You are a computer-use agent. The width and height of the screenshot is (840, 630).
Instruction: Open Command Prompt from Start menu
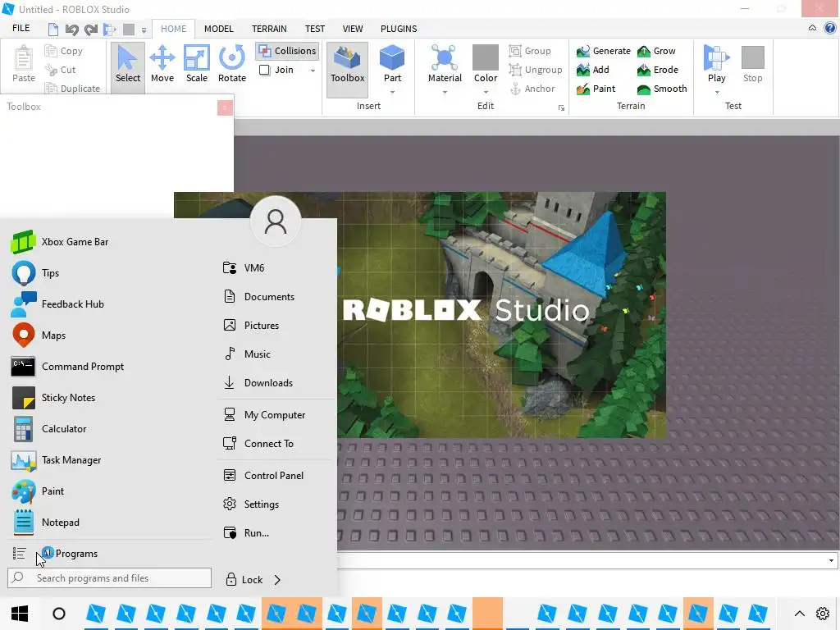pyautogui.click(x=67, y=367)
